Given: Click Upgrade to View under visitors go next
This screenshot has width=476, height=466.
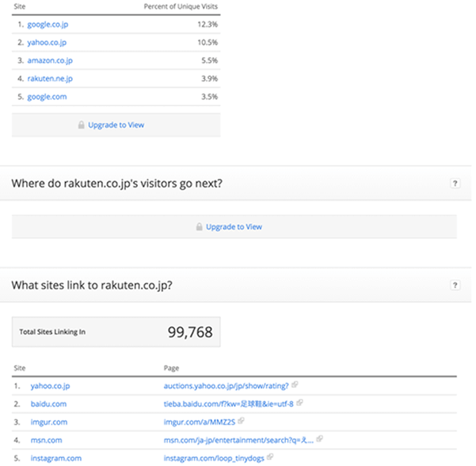Looking at the screenshot, I should 234,227.
